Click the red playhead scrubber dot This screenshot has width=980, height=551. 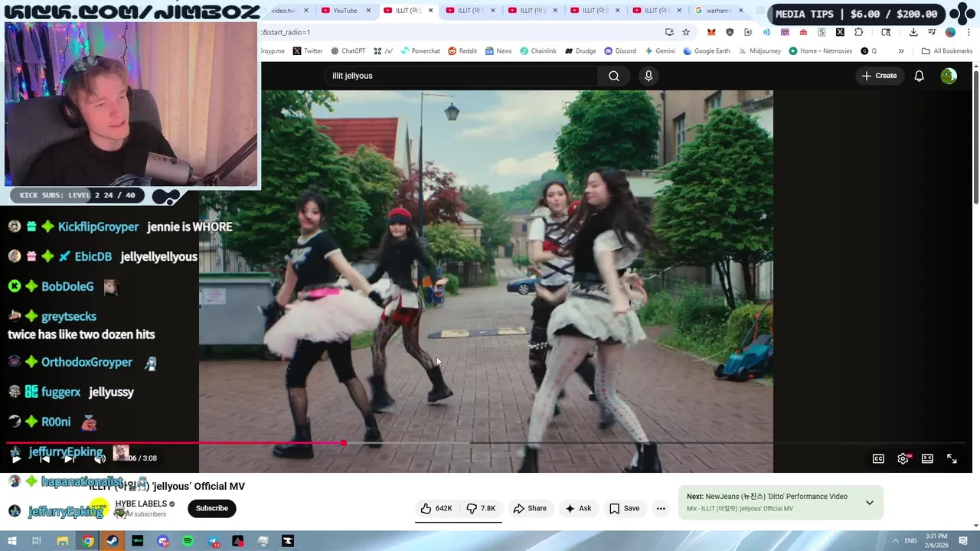(x=344, y=443)
